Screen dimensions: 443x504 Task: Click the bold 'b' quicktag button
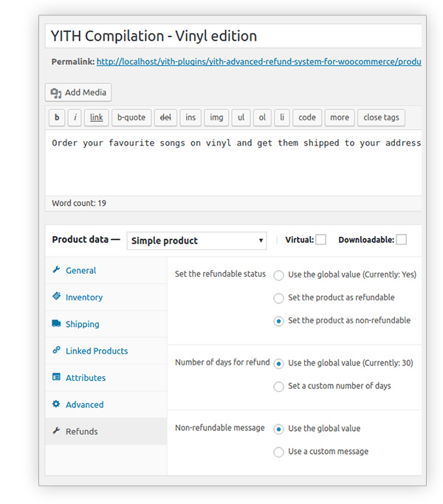[57, 117]
